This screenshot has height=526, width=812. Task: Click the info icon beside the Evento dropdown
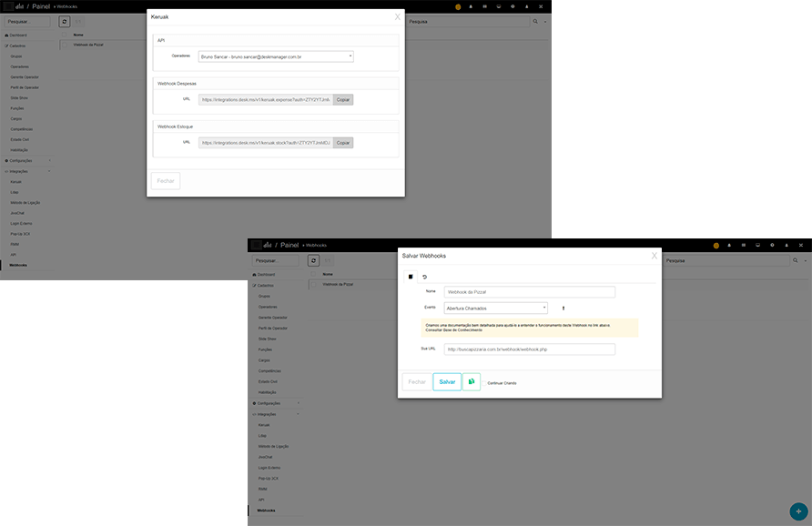[x=563, y=309]
